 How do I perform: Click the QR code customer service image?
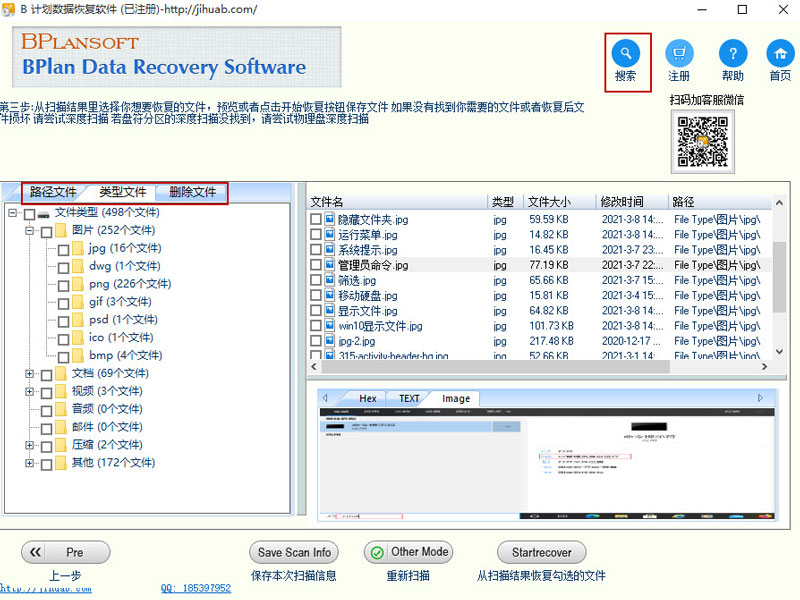tap(702, 141)
